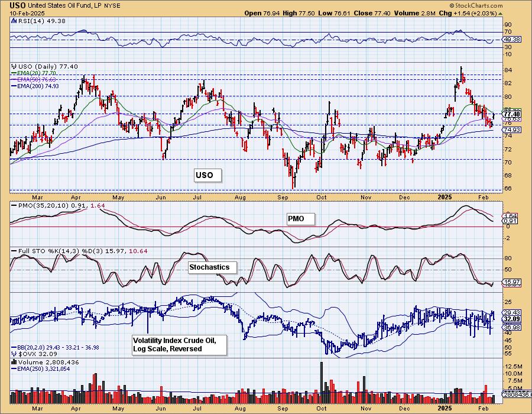Click the 'Low 76.61' value
Viewport: 532px width, 414px height.
(x=334, y=13)
